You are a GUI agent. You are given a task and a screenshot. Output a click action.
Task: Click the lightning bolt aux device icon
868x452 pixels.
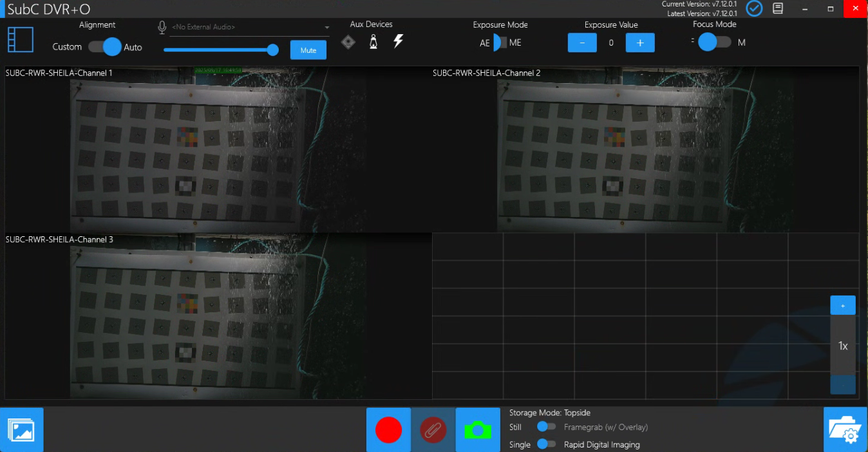[399, 42]
